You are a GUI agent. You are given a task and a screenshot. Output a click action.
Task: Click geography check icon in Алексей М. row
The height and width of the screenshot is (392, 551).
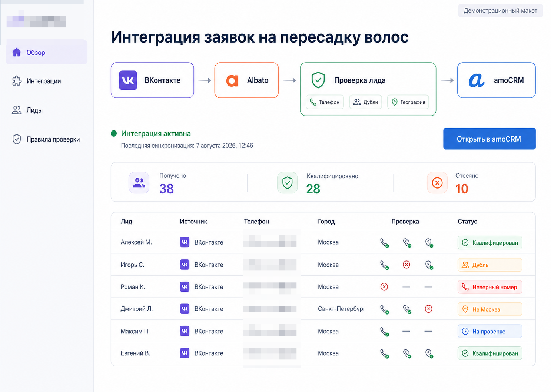(x=429, y=243)
